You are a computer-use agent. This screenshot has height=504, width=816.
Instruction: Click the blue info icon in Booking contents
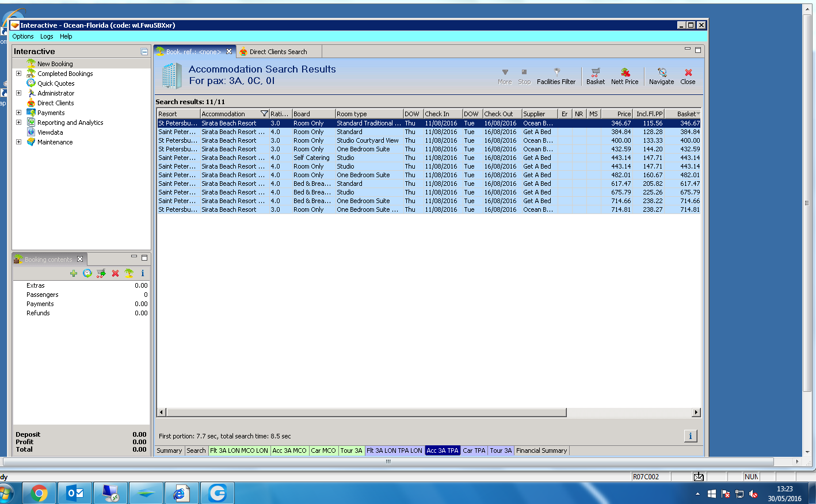pos(143,273)
